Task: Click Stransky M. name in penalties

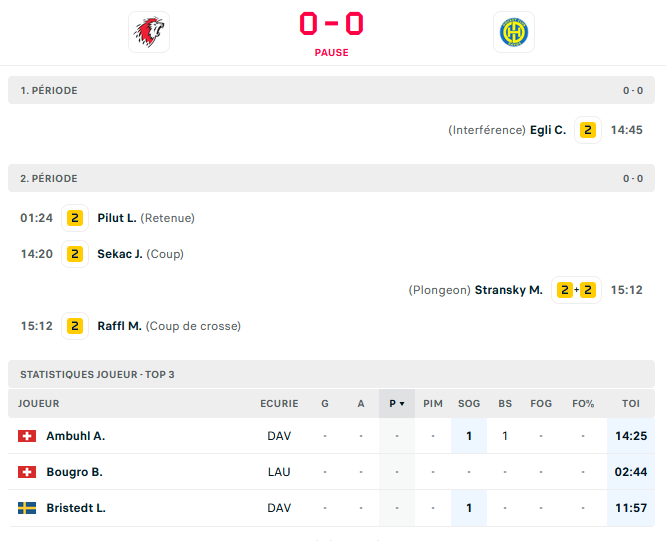Action: (x=508, y=290)
